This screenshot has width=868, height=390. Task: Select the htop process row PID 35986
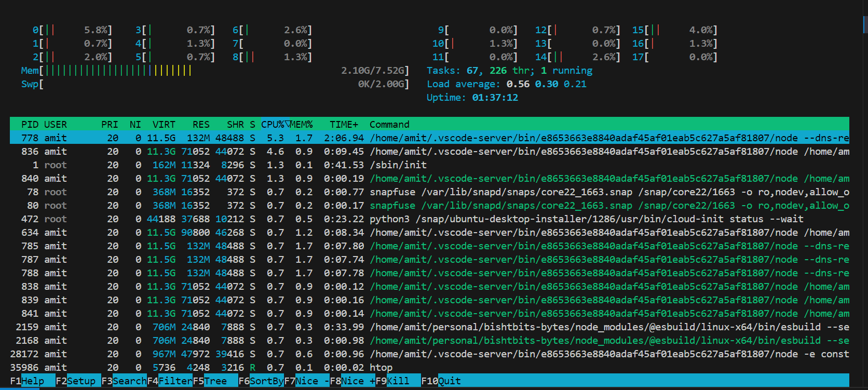pyautogui.click(x=429, y=367)
